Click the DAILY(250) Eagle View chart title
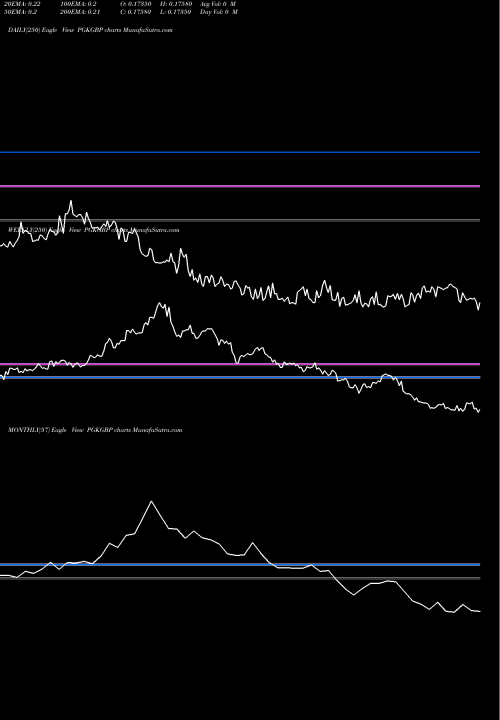Screen dimensions: 500x720 click(x=90, y=30)
